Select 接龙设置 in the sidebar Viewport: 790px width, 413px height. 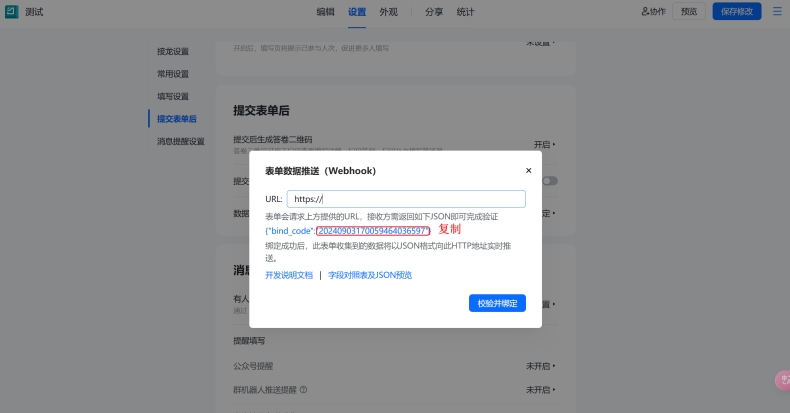(173, 51)
